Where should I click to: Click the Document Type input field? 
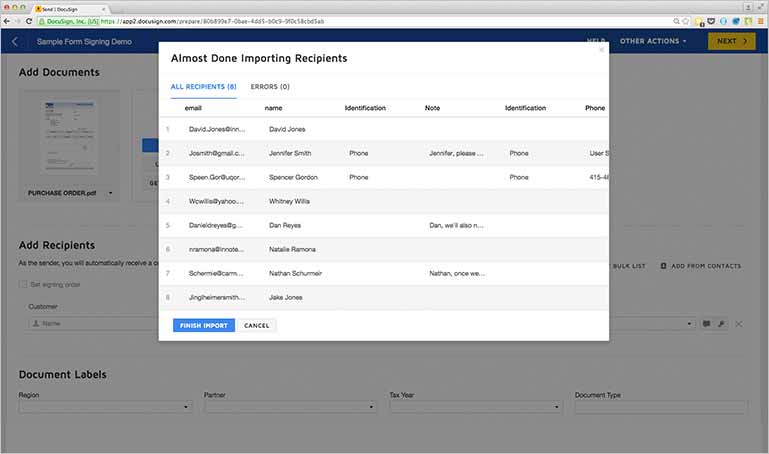[660, 407]
